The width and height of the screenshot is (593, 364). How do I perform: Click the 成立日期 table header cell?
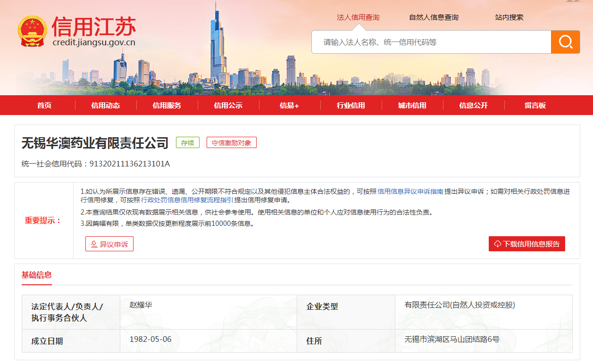tap(71, 341)
